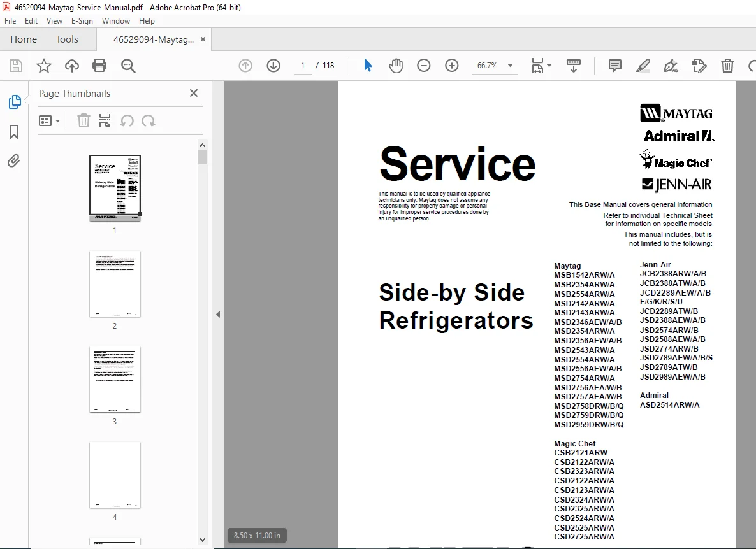756x549 pixels.
Task: Open the Edit menu
Action: point(31,21)
